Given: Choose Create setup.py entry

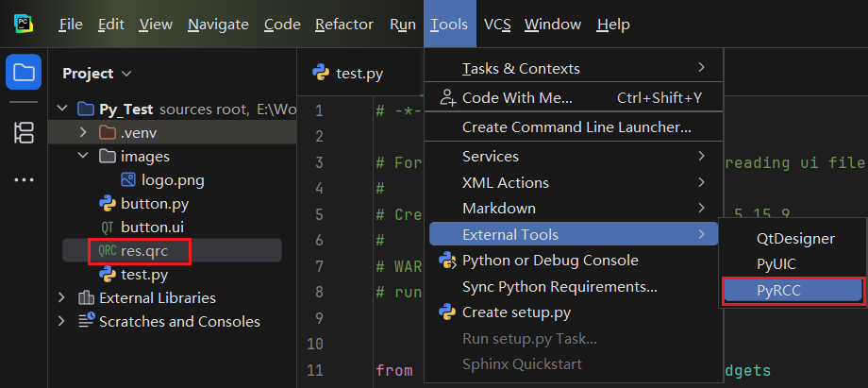Looking at the screenshot, I should (x=574, y=312).
